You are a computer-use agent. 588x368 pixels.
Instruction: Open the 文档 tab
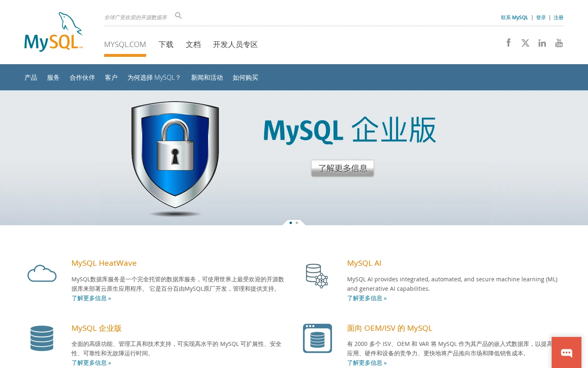[193, 45]
